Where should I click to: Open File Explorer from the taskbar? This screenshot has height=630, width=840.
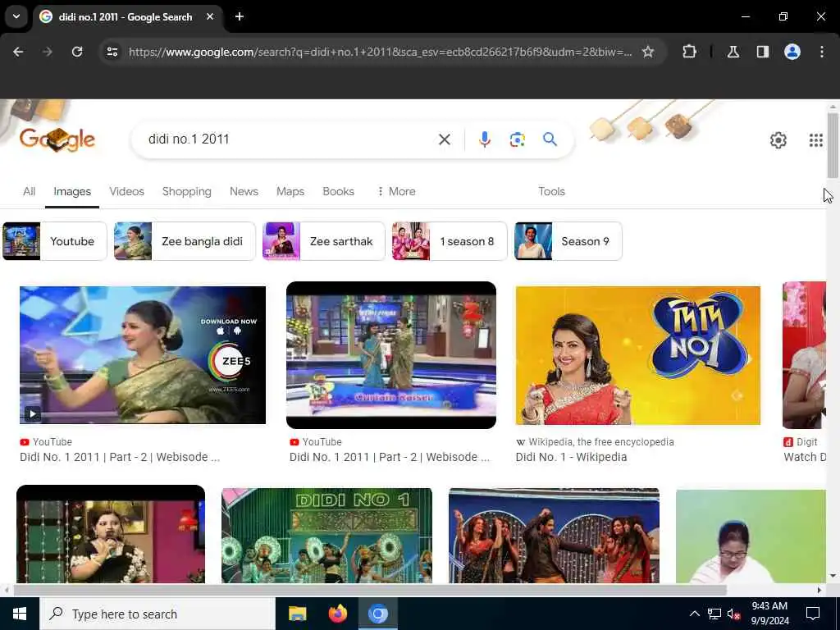pos(297,614)
